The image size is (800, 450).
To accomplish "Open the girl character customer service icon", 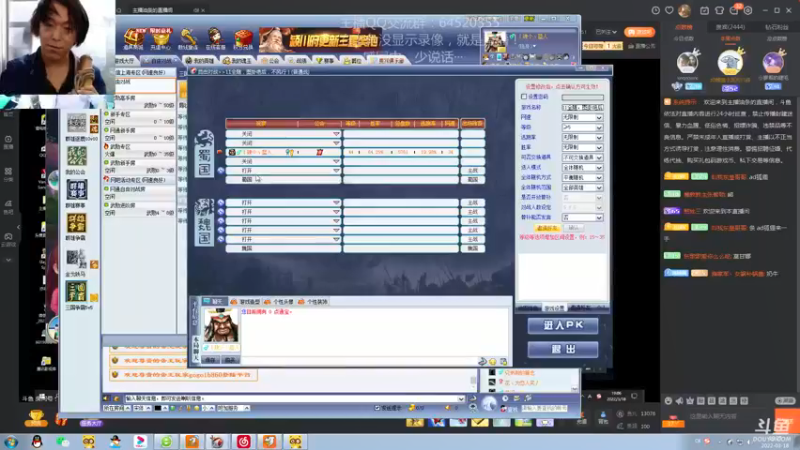I will click(x=215, y=39).
